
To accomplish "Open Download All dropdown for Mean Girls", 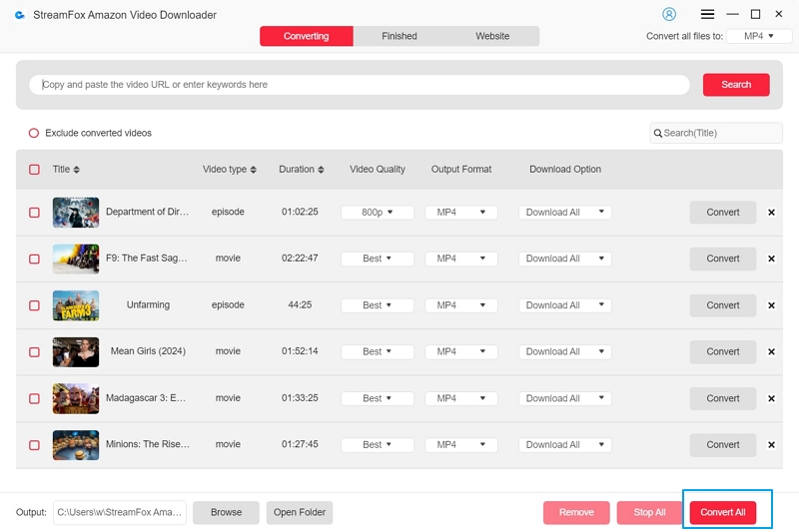I will point(565,351).
